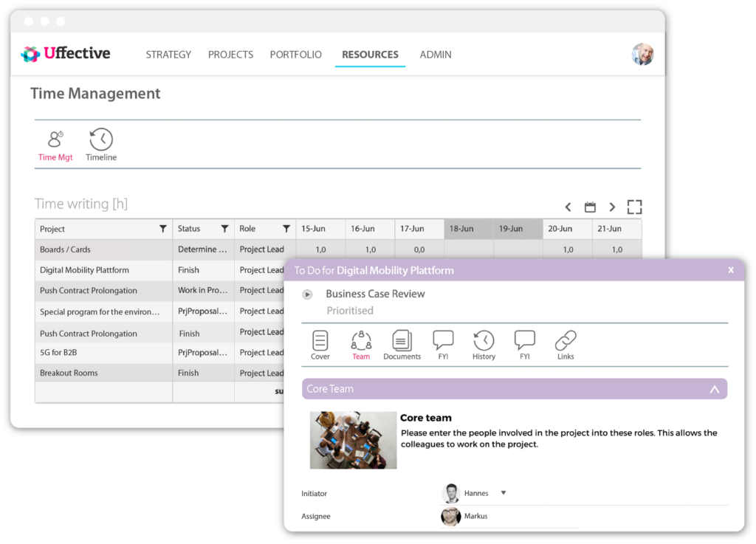Click the Business Case Review title
Viewport: 756px width, 544px height.
pyautogui.click(x=375, y=294)
